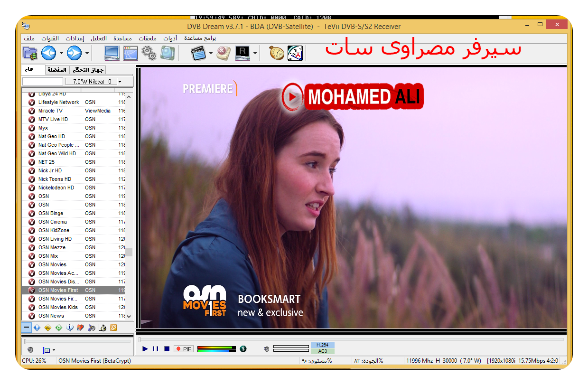
Task: Mute audio via speaker icon near volume bars
Action: 266,349
